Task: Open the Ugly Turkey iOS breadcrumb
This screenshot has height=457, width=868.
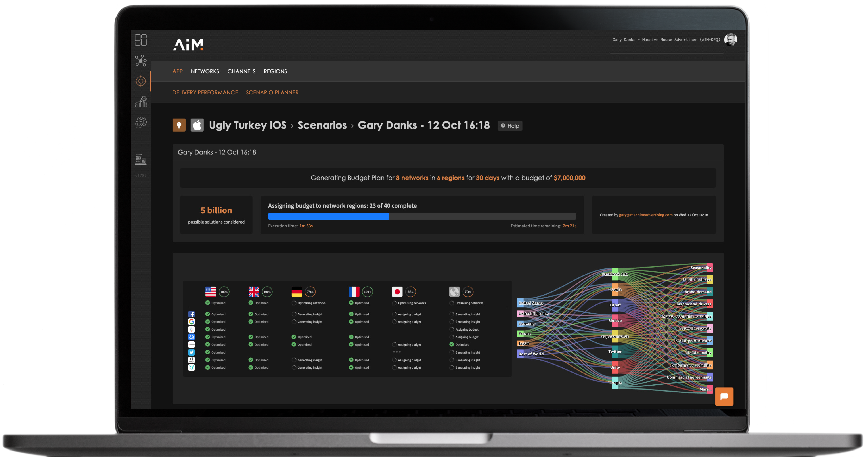Action: tap(248, 125)
